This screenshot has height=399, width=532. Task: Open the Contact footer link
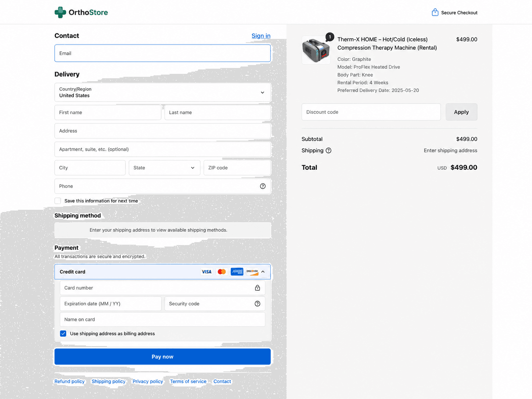[222, 381]
